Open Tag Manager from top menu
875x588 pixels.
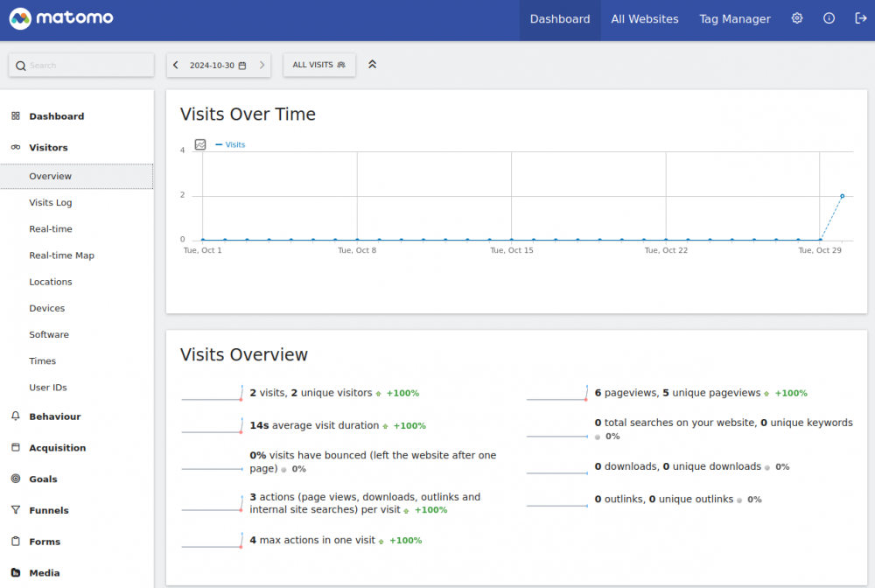(734, 19)
